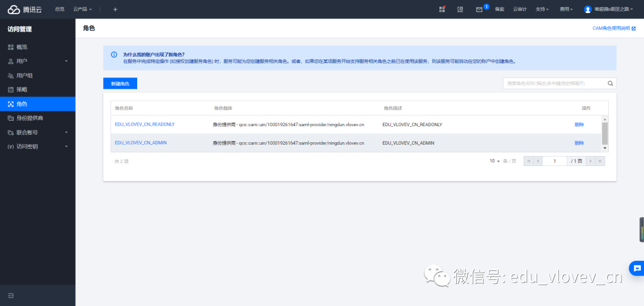This screenshot has width=644, height=306.
Task: Open the 总览 overview link
Action: pos(60,10)
